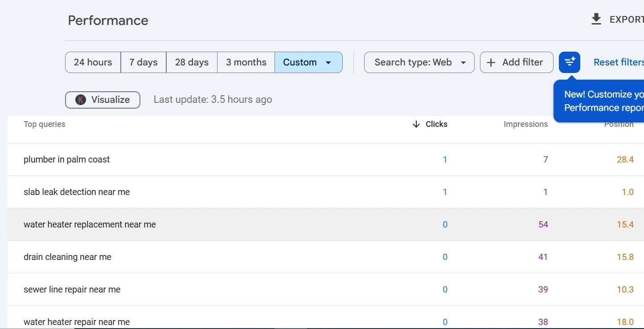Click the Top queries column header
644x329 pixels.
click(x=45, y=124)
